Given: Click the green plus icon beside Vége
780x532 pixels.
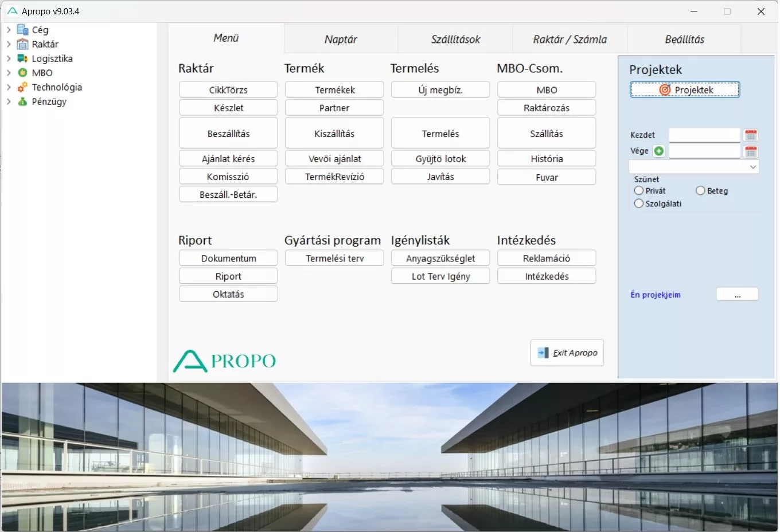Looking at the screenshot, I should click(659, 151).
